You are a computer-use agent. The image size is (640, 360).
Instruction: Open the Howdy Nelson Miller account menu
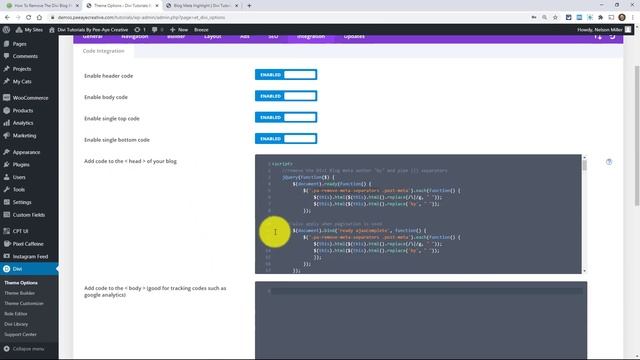pos(604,29)
